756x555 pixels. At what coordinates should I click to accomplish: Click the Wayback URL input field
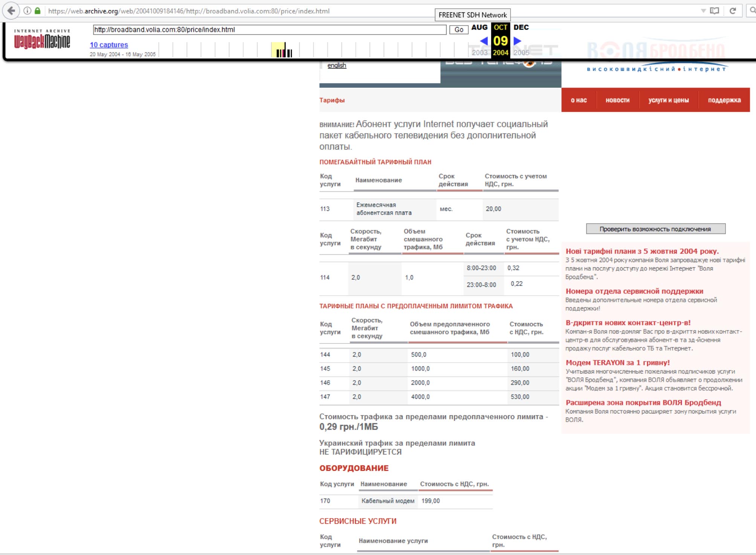[x=269, y=30]
